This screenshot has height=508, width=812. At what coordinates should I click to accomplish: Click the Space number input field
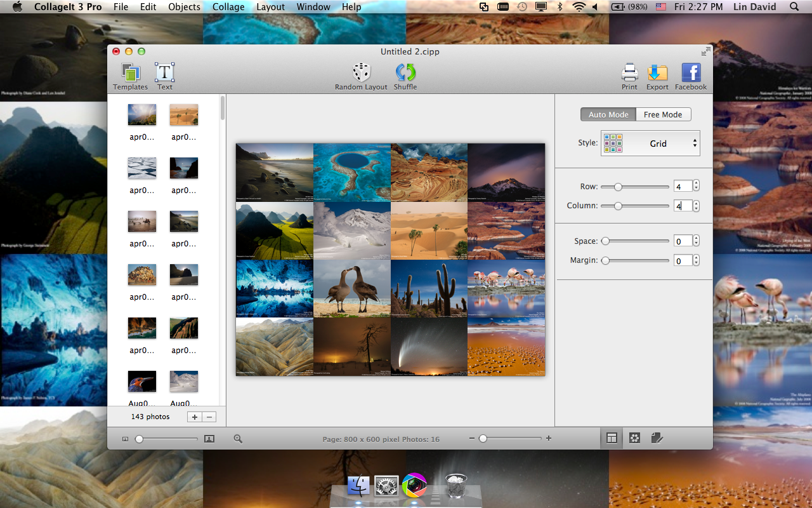pos(683,241)
